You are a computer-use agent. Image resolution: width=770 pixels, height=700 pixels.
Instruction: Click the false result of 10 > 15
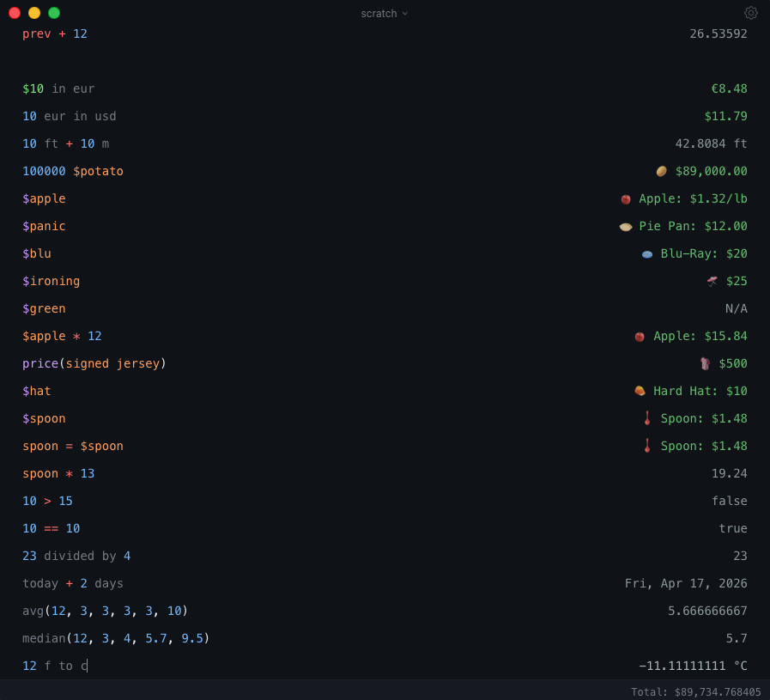pos(729,501)
